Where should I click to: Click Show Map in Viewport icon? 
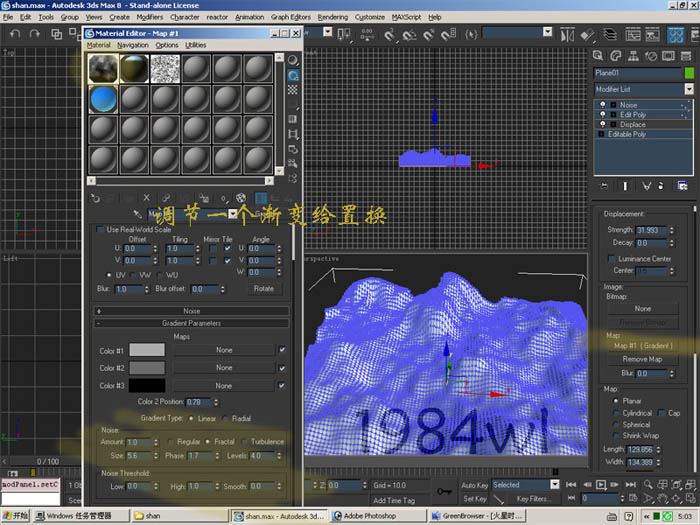[241, 198]
